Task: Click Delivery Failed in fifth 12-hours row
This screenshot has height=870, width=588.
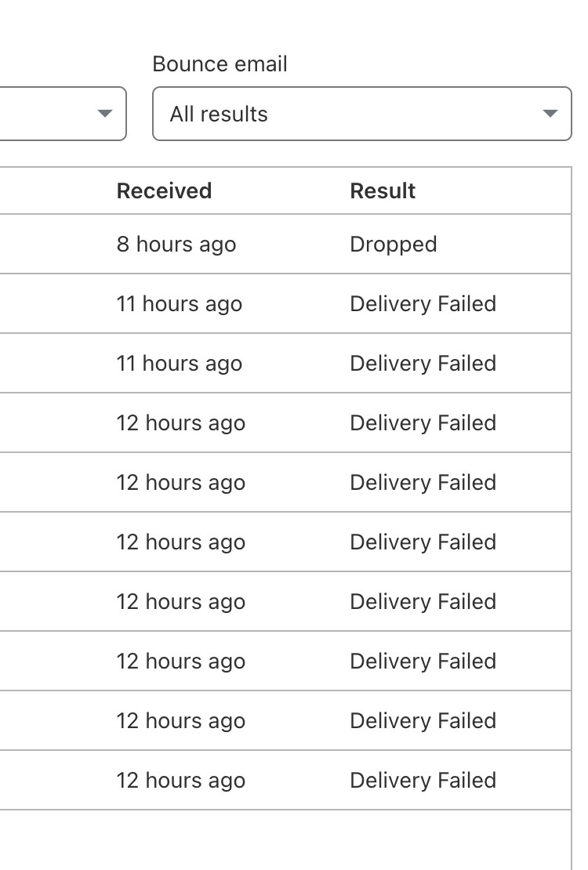Action: coord(423,661)
